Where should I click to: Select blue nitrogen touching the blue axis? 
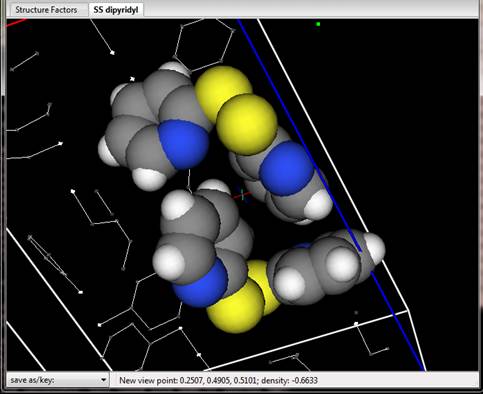(x=287, y=168)
